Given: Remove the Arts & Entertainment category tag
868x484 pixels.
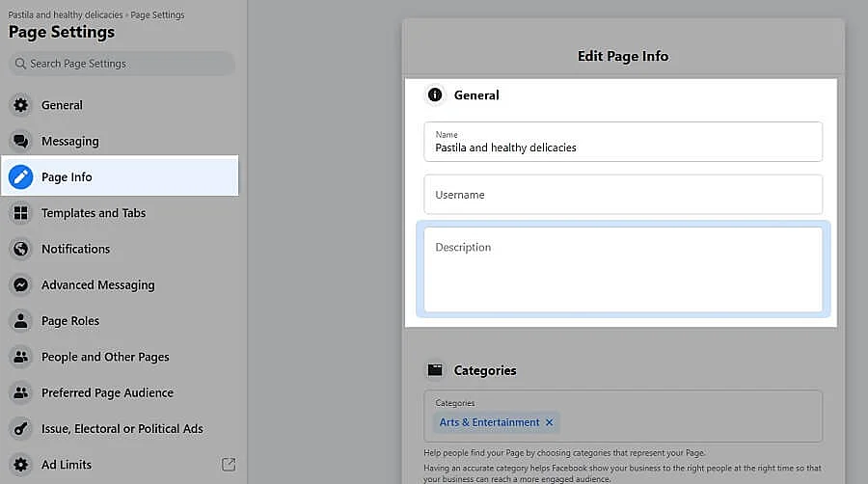Looking at the screenshot, I should tap(550, 422).
